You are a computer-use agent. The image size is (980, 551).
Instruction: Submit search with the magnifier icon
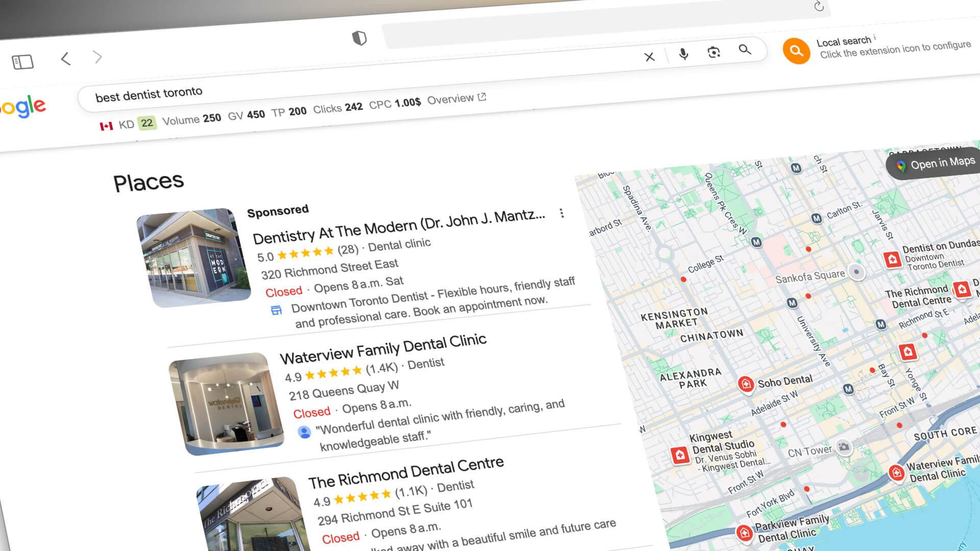pos(745,49)
